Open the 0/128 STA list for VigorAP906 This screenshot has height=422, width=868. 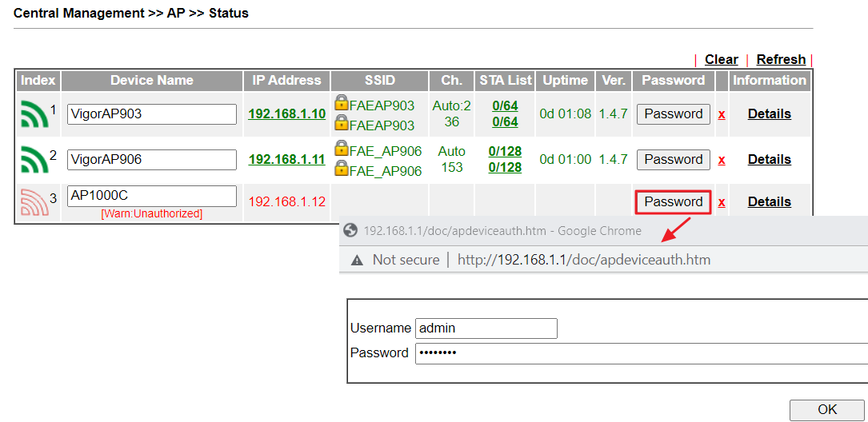tap(505, 152)
